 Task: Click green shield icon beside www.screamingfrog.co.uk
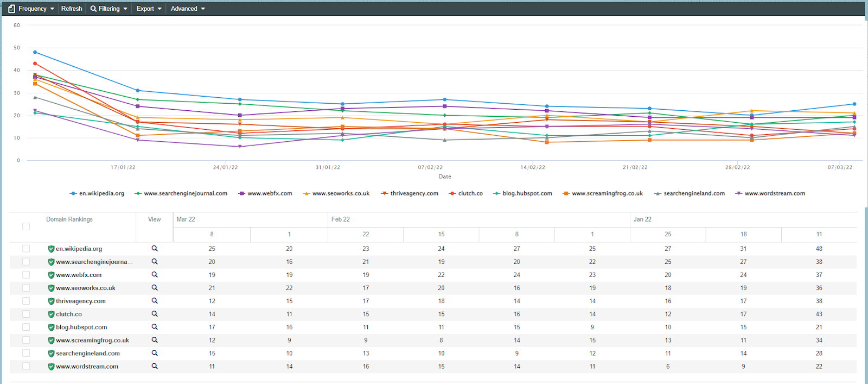click(x=51, y=340)
